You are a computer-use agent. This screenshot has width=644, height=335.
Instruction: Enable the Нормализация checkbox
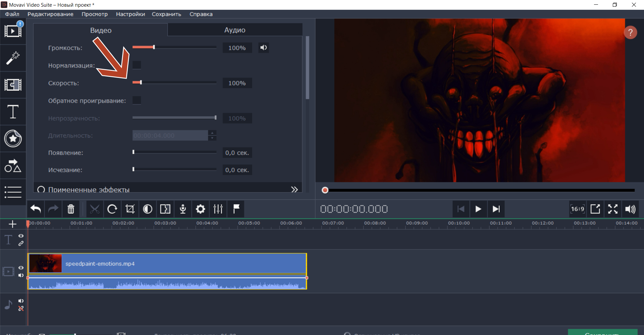pos(137,65)
